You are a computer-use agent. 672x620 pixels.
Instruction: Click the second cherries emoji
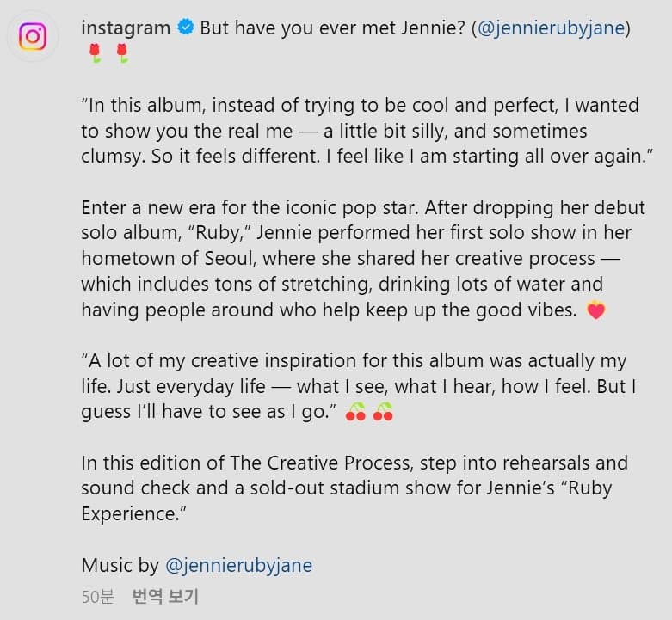[383, 412]
